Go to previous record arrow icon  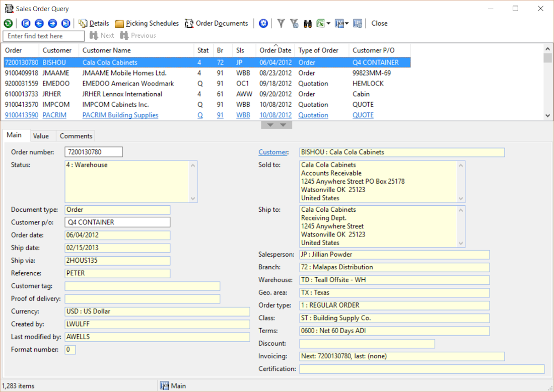click(39, 23)
